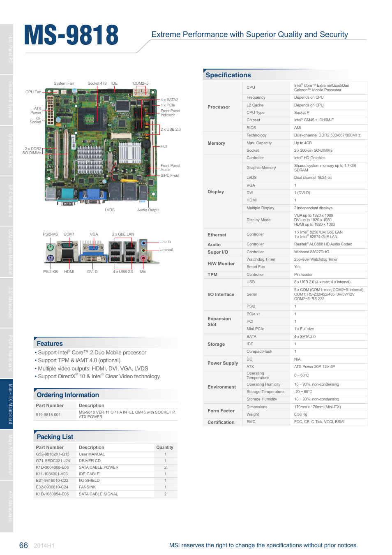Click the Winbond 83627DHG value
Screen dimensions: 392x555
(x=311, y=252)
